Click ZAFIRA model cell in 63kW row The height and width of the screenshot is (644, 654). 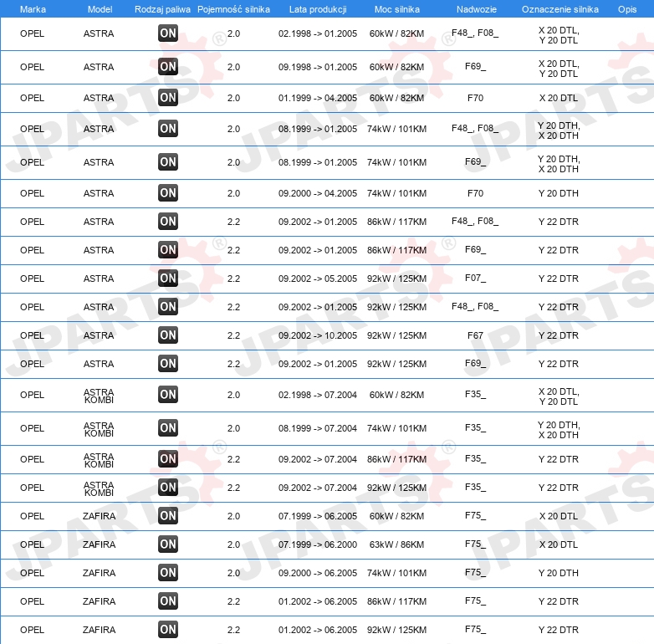[99, 544]
